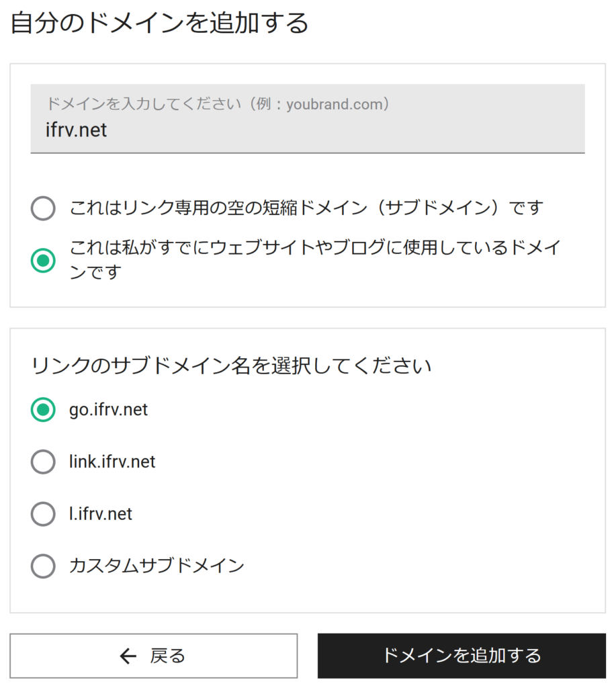Click the ウェブサイトやブログに使用しているドメイン label text
Image resolution: width=616 pixels, height=688 pixels.
(x=315, y=259)
